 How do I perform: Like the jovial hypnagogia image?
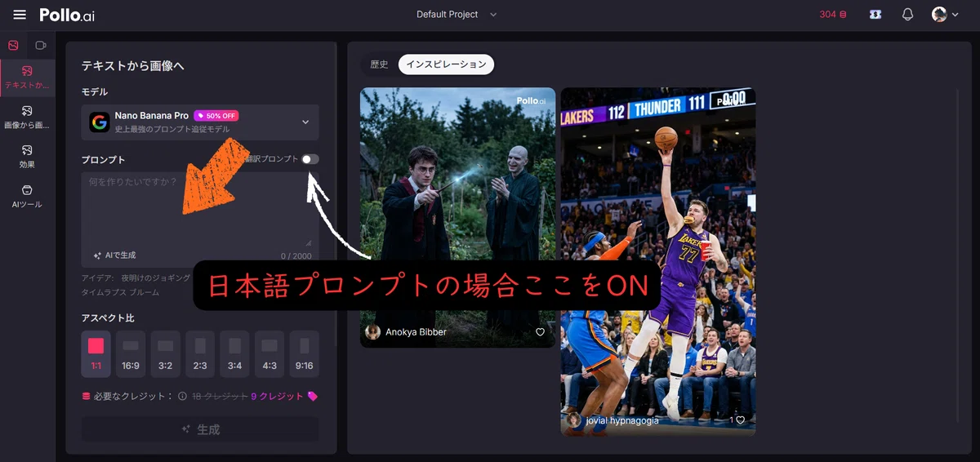(738, 420)
